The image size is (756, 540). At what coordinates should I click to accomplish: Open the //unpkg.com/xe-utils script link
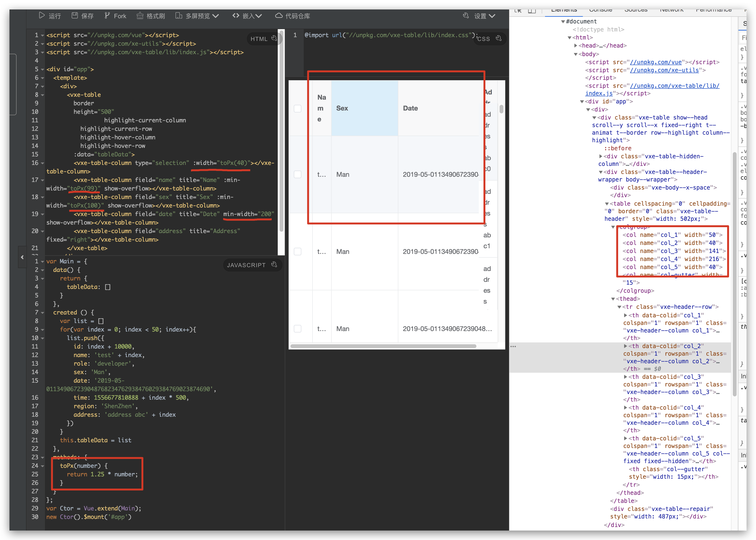click(x=664, y=70)
